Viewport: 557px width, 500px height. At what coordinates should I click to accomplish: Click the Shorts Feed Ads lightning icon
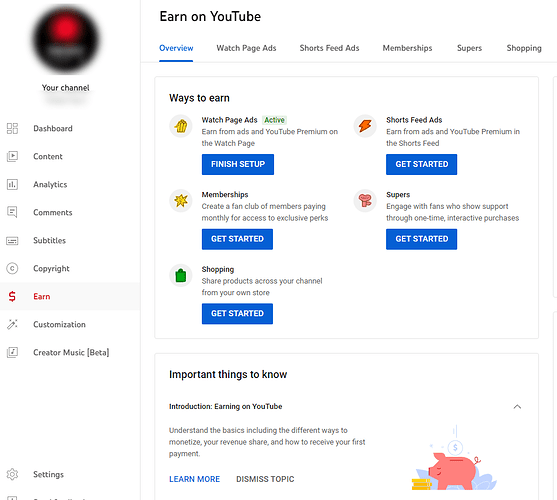coord(365,126)
